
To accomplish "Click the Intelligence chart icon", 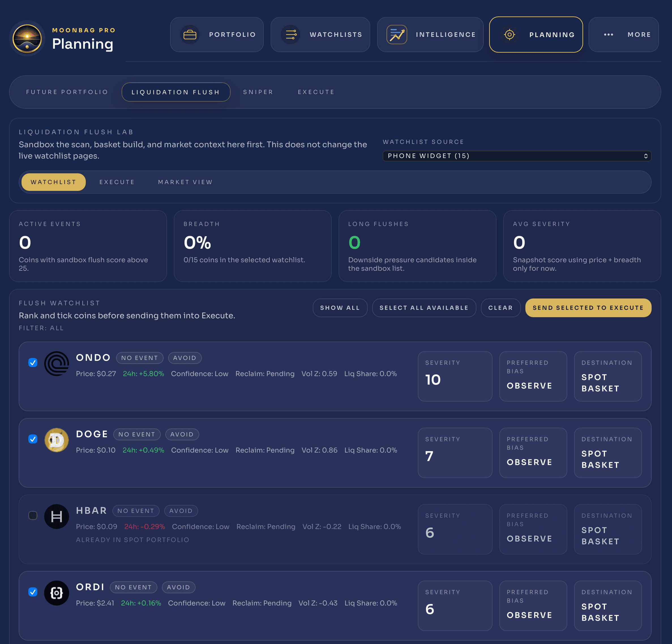I will [x=397, y=35].
